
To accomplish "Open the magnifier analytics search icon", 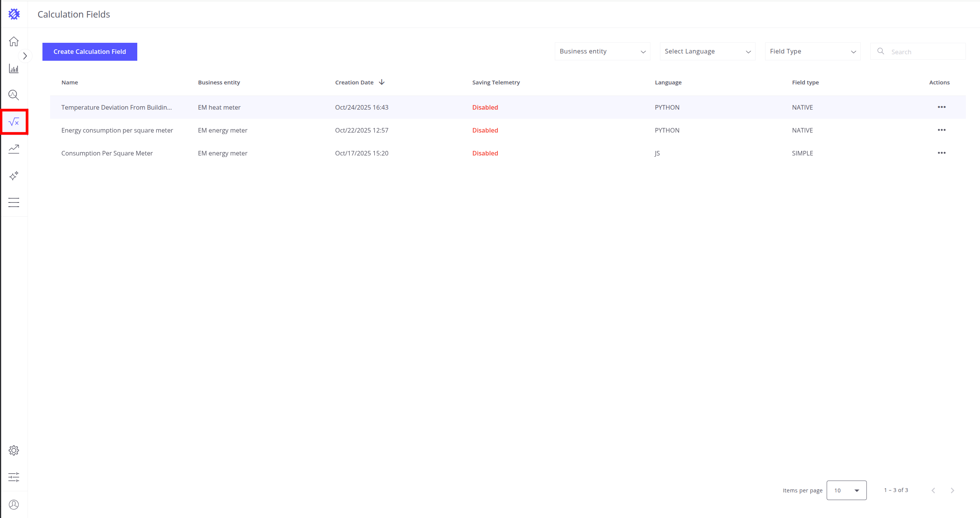I will 14,95.
